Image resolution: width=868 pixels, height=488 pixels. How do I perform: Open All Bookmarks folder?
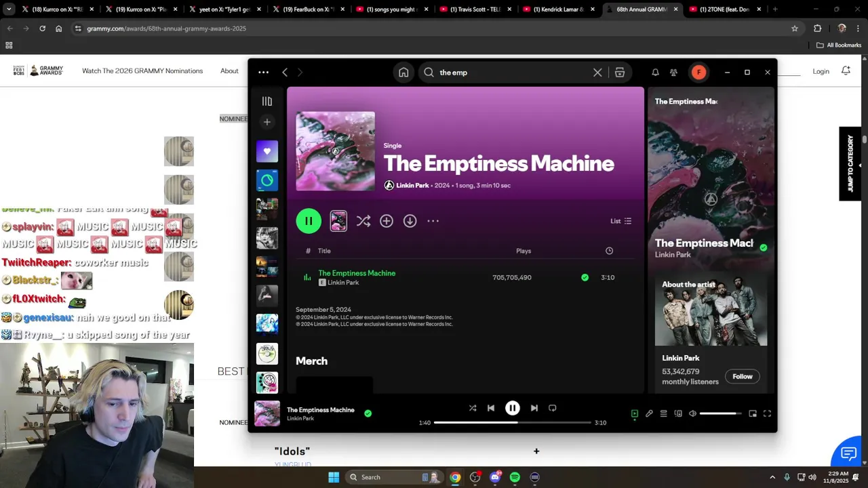coord(839,45)
